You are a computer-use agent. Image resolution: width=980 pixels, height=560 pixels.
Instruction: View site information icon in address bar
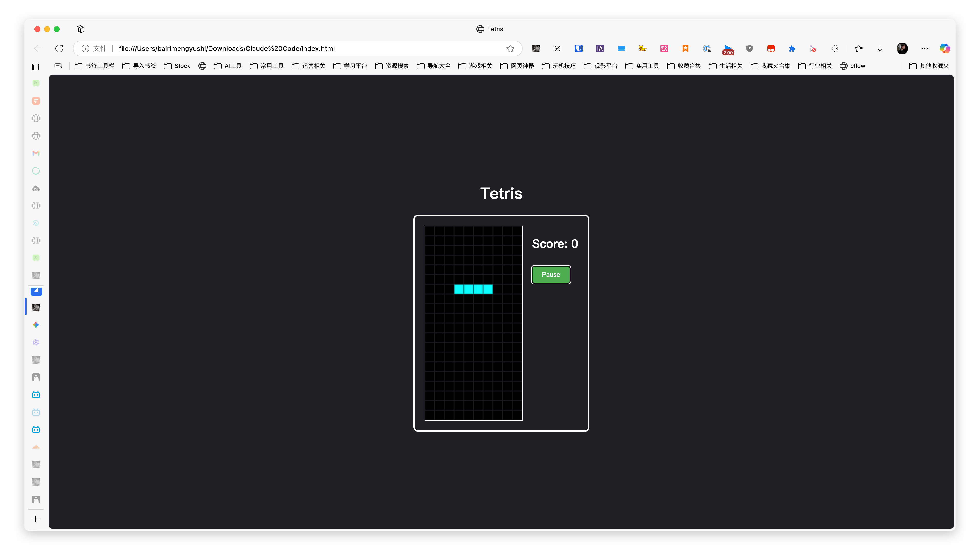pyautogui.click(x=85, y=48)
